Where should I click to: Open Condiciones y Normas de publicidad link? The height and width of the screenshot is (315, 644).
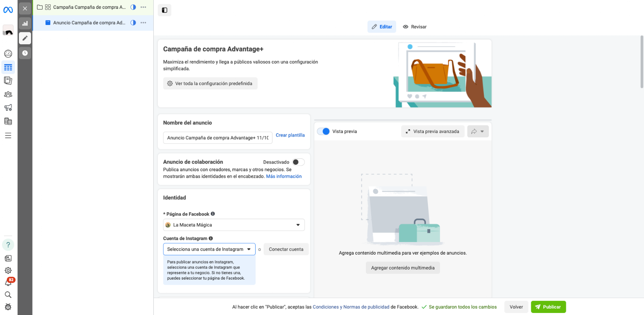point(351,307)
